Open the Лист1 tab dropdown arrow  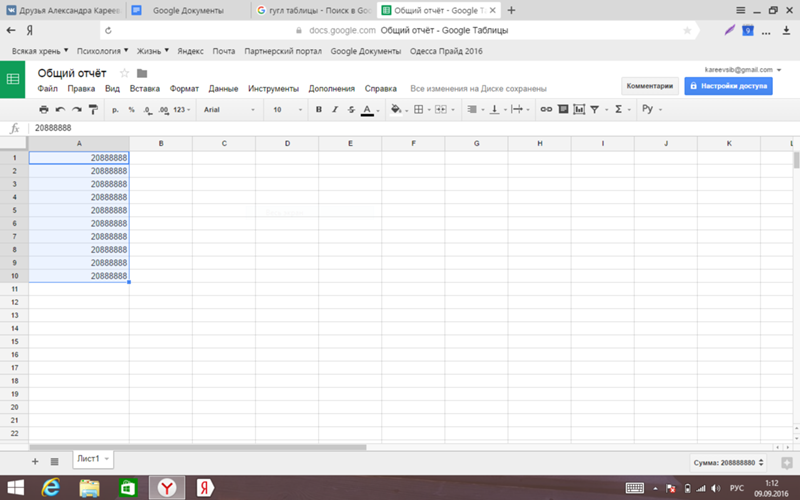tap(107, 459)
